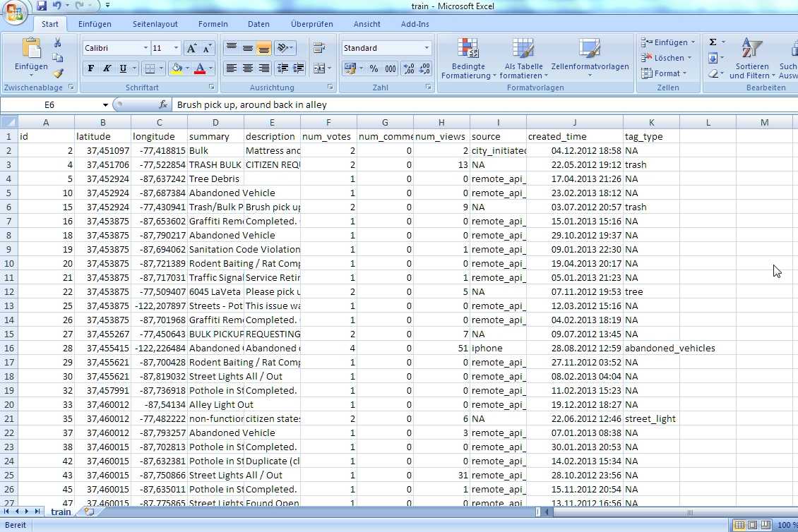
Task: Toggle bold (F) formatting
Action: [90, 68]
